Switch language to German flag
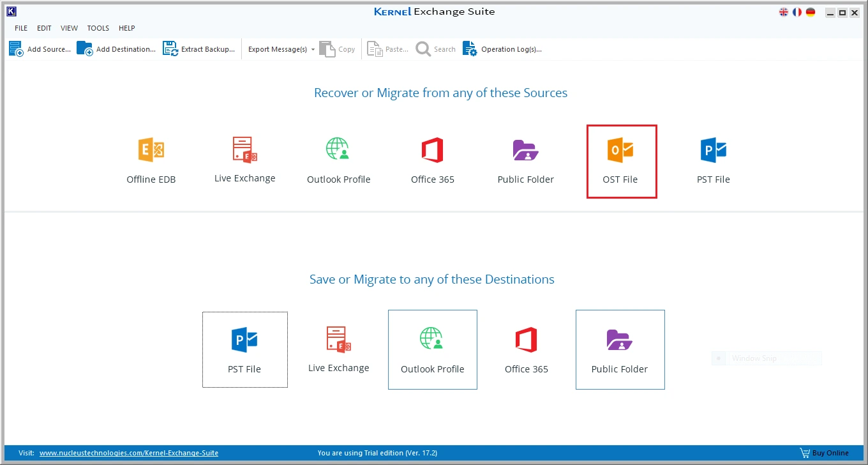The height and width of the screenshot is (465, 868). click(x=811, y=12)
